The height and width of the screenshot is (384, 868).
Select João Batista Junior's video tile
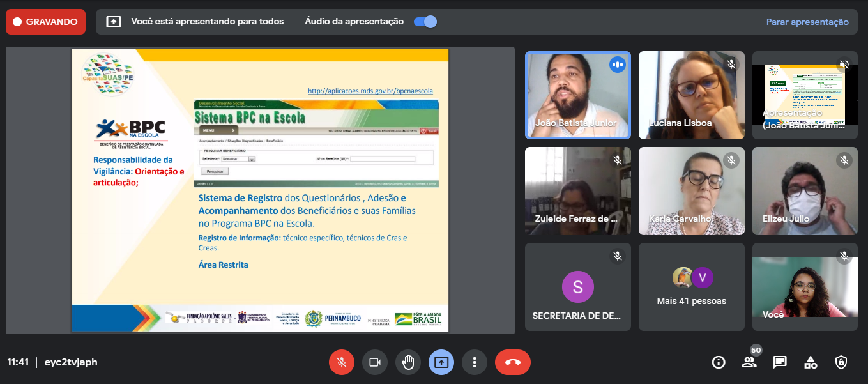pos(577,95)
